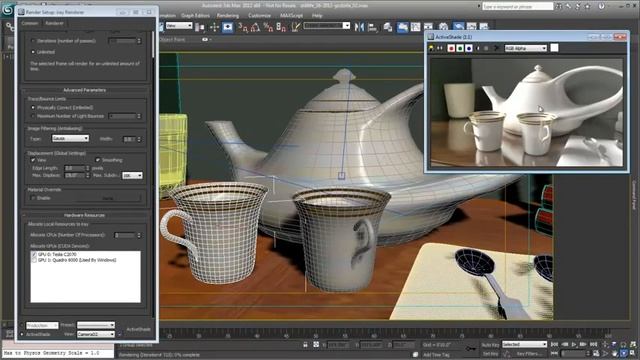Screen dimensions: 640x360
Task: Open the Customize menu
Action: [x=259, y=16]
